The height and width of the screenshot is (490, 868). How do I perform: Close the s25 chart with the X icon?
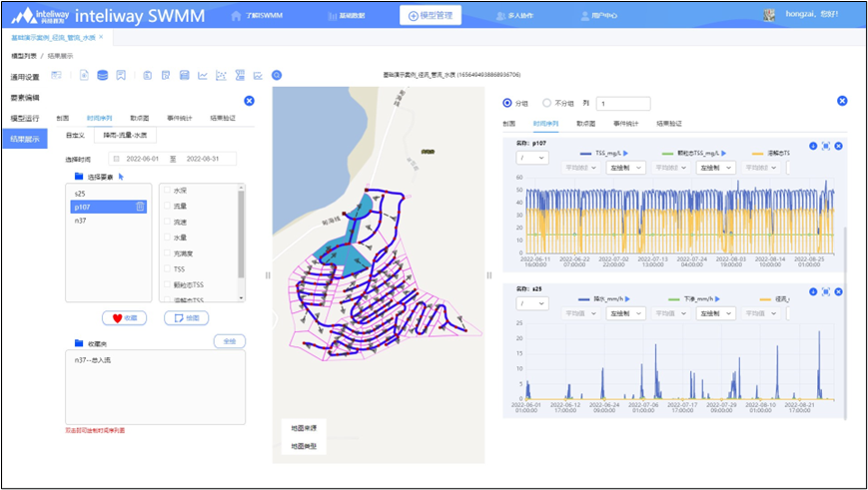(x=839, y=290)
